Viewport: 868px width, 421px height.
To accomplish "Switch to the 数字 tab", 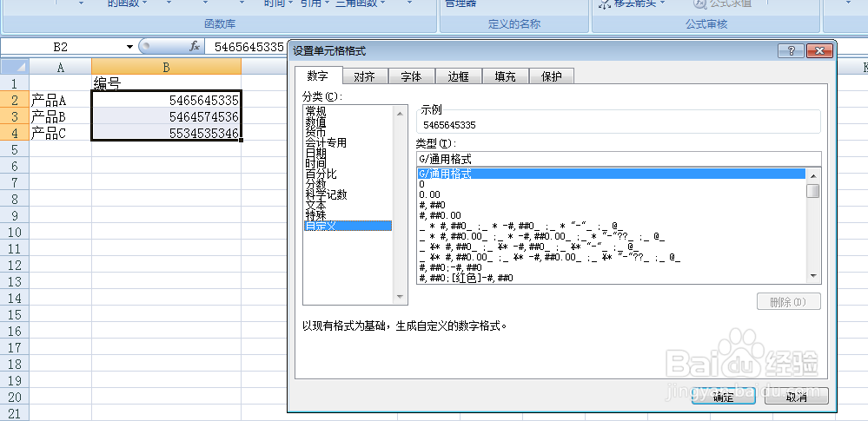I will click(x=318, y=76).
